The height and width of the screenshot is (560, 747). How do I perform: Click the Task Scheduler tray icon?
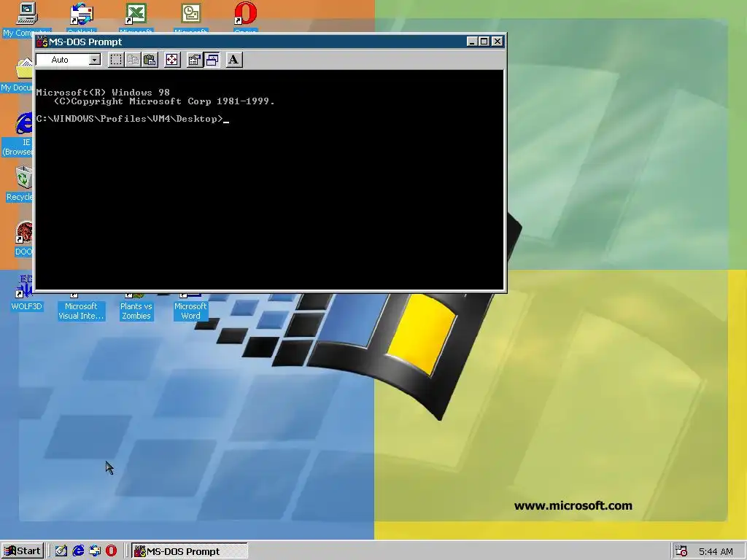click(x=681, y=551)
